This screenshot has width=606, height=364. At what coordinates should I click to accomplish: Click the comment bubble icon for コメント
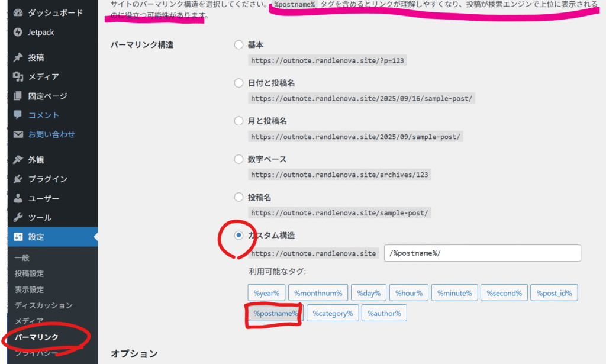(18, 115)
